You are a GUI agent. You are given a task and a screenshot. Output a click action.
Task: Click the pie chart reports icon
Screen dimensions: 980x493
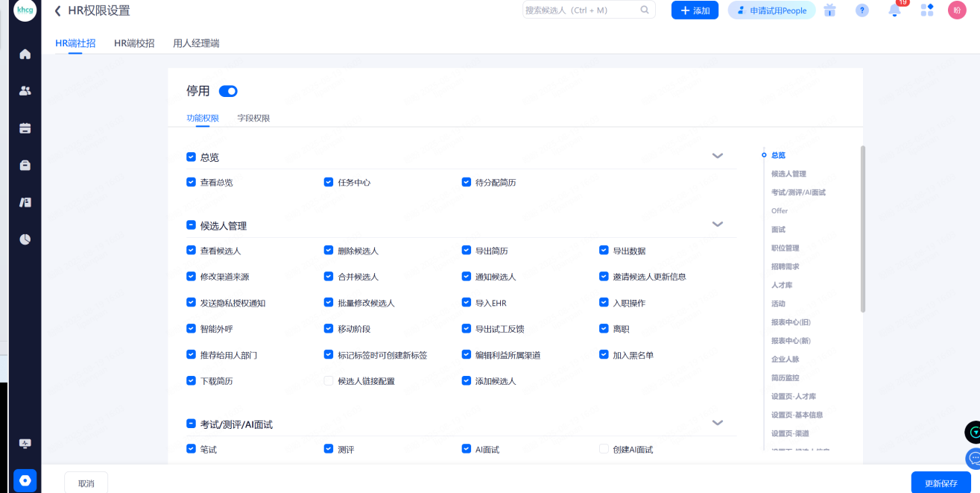point(25,239)
